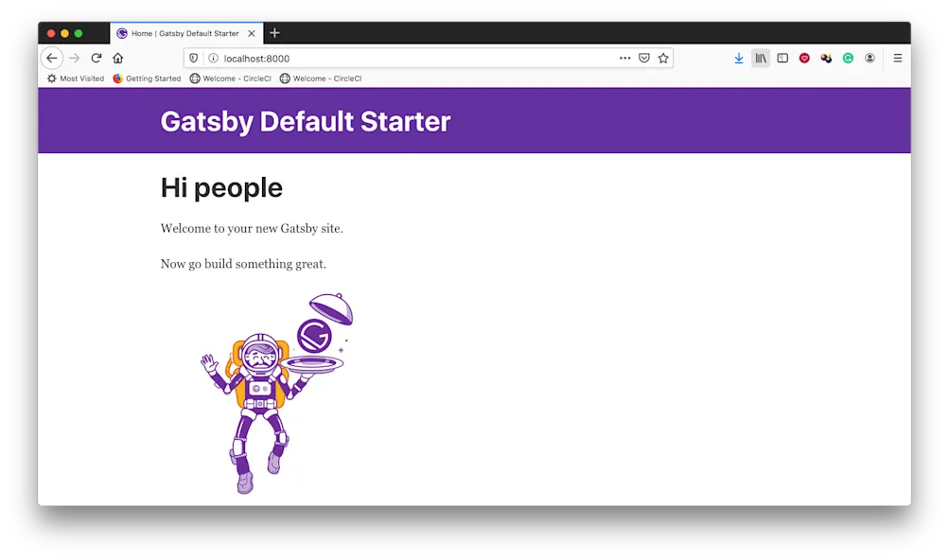Open the Firefox home page icon
The image size is (949, 560).
pos(118,58)
